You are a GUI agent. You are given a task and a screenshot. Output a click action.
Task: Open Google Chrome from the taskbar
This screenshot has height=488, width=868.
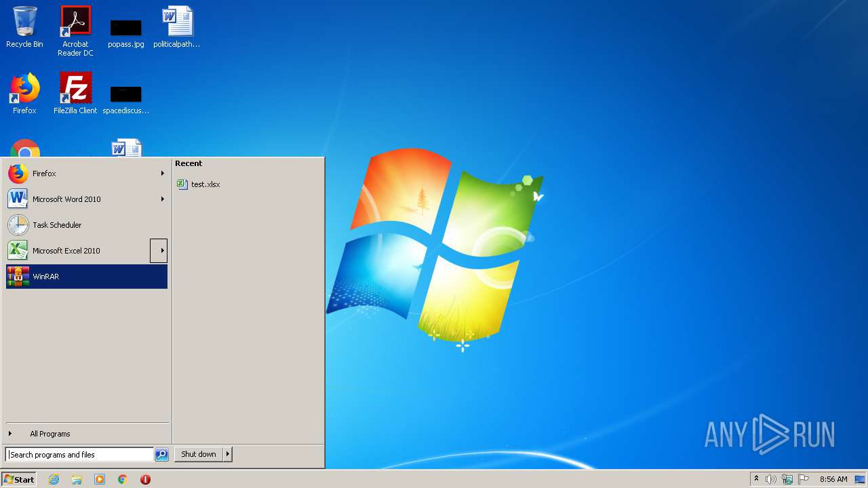pyautogui.click(x=123, y=479)
